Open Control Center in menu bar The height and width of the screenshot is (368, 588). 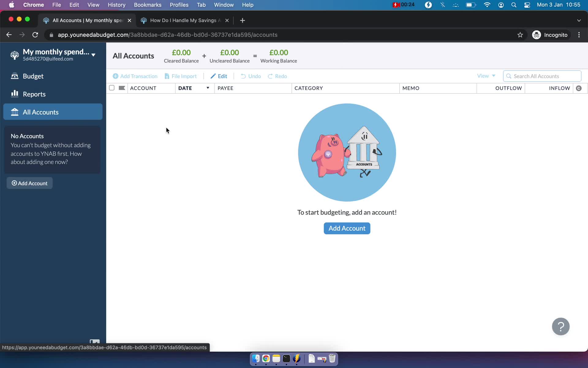pos(527,5)
